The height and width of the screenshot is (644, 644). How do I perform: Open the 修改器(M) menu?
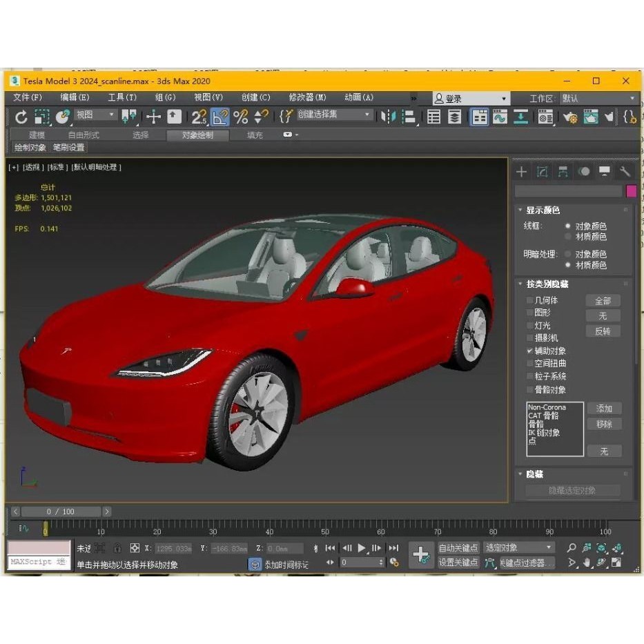[307, 97]
